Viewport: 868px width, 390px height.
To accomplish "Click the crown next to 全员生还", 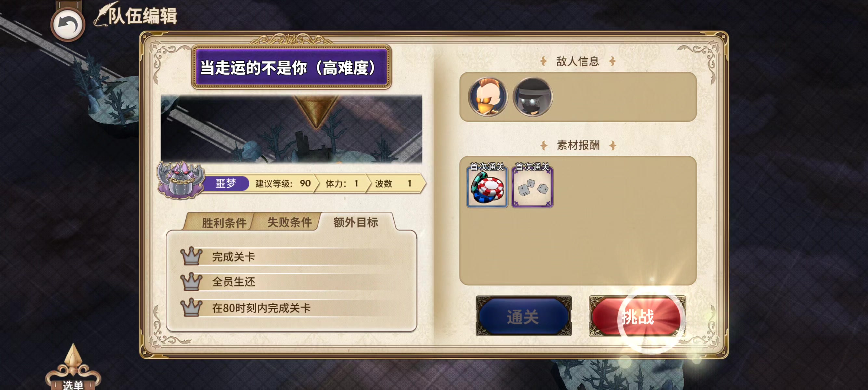I will click(x=191, y=282).
